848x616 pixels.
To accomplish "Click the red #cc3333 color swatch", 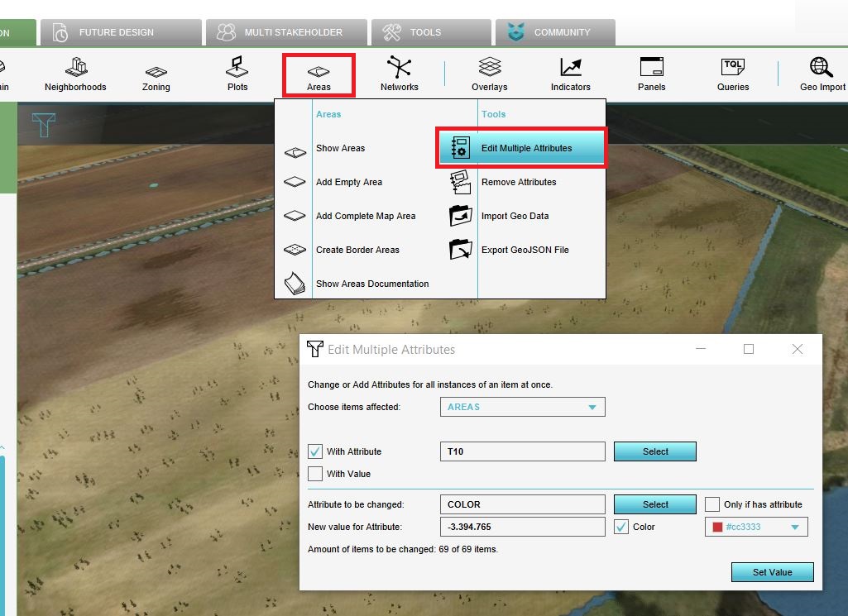I will click(717, 528).
